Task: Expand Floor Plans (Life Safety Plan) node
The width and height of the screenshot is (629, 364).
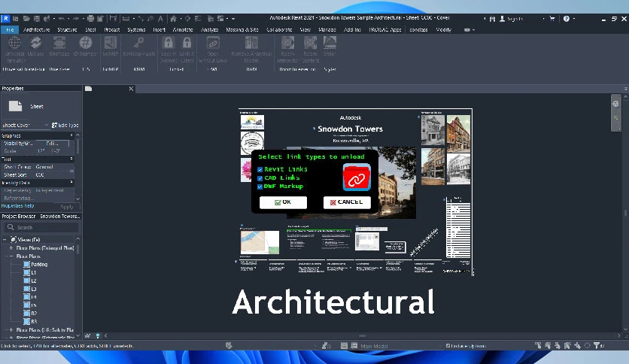Action: pos(11,330)
